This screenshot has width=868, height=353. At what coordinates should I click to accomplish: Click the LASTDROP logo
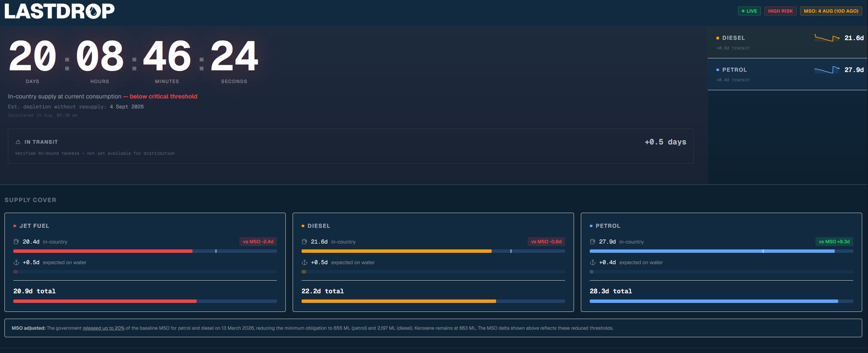59,11
